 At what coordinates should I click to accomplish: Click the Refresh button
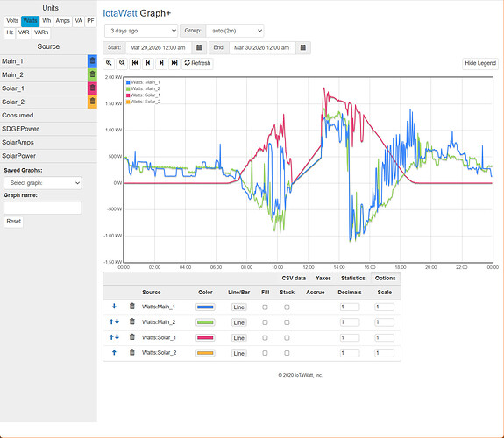(x=197, y=63)
